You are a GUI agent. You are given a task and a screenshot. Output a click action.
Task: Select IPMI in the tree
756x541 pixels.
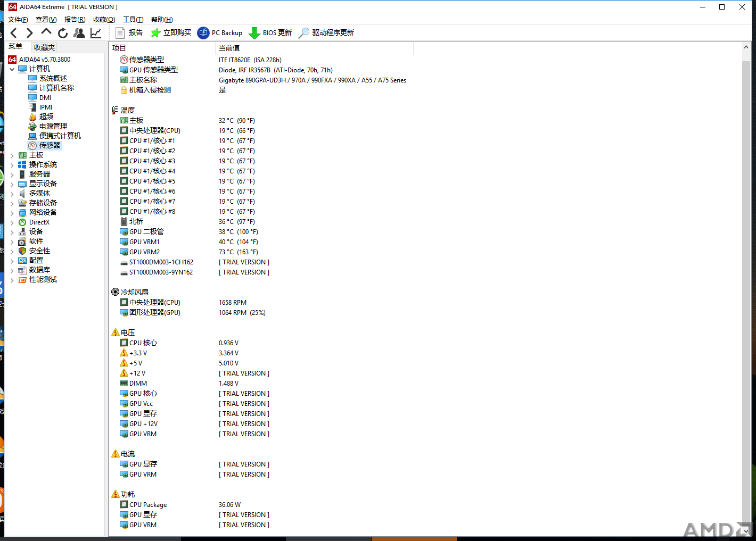(46, 107)
